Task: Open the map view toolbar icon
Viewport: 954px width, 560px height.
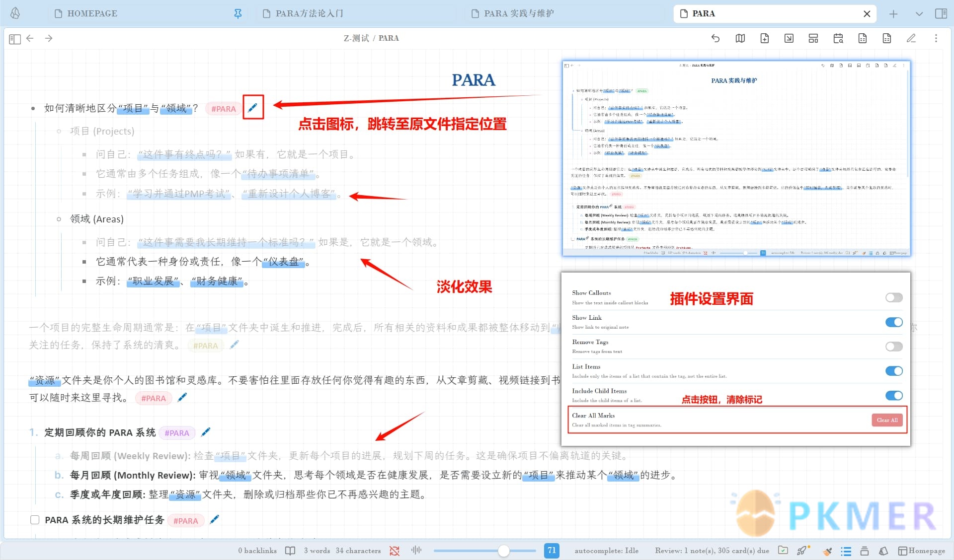Action: point(740,38)
